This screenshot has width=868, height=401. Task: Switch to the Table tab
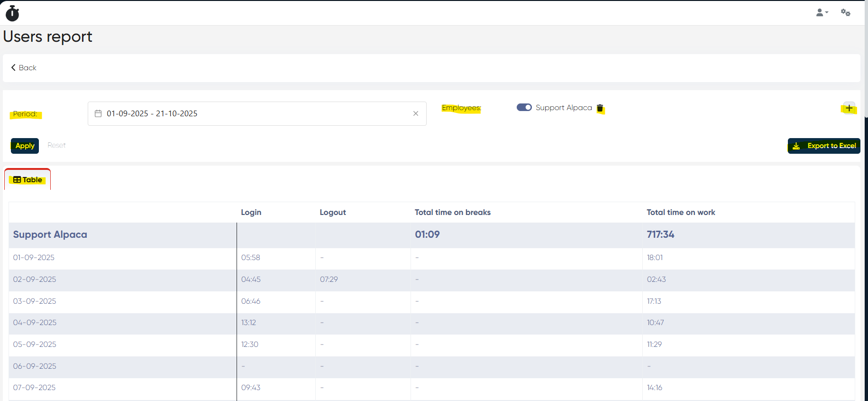28,180
